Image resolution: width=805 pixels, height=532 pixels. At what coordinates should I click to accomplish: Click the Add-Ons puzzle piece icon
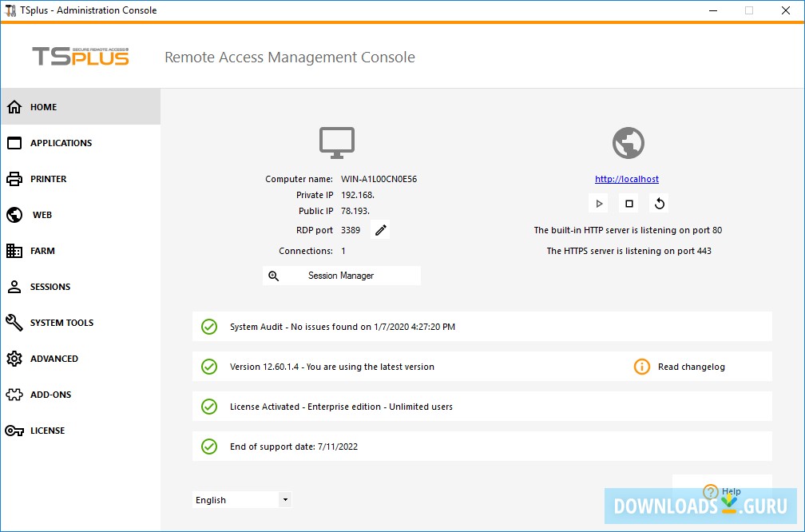(14, 395)
